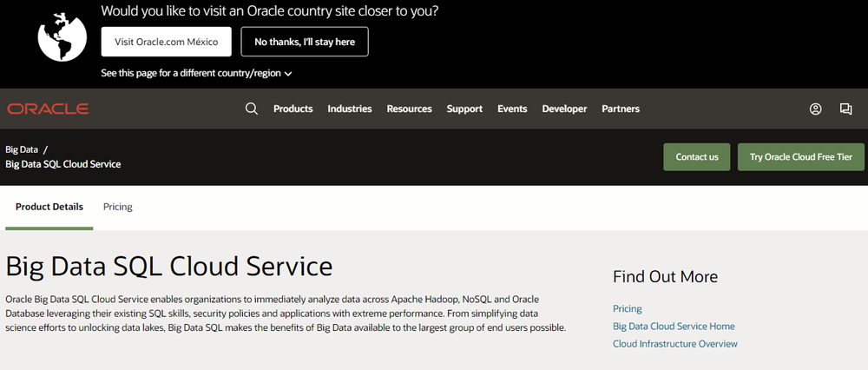This screenshot has height=370, width=868.
Task: Click Try Oracle Cloud Free Tier
Action: (x=801, y=156)
